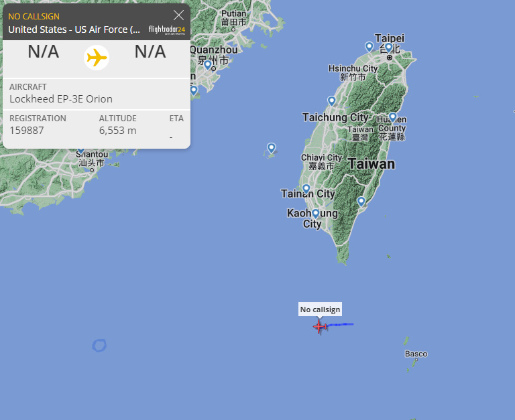Click the flightradar24 logo

[x=167, y=29]
